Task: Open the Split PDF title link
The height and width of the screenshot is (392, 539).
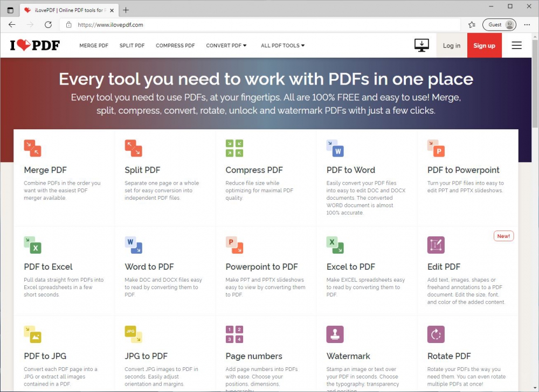Action: coord(142,170)
